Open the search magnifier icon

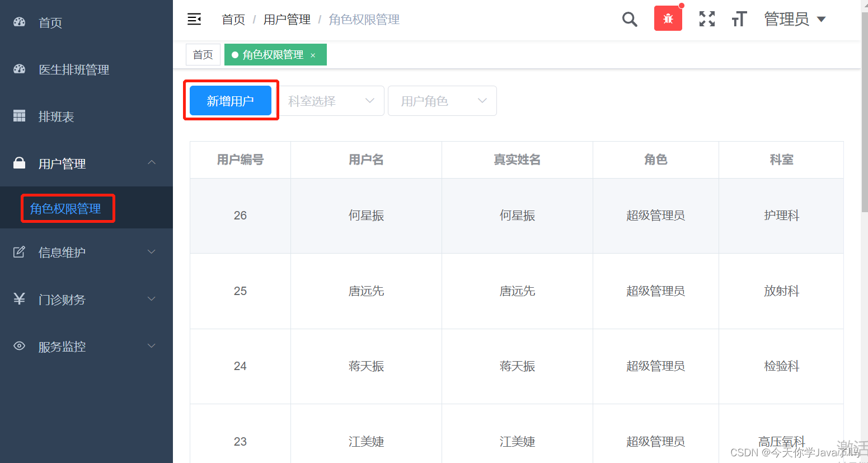(630, 20)
